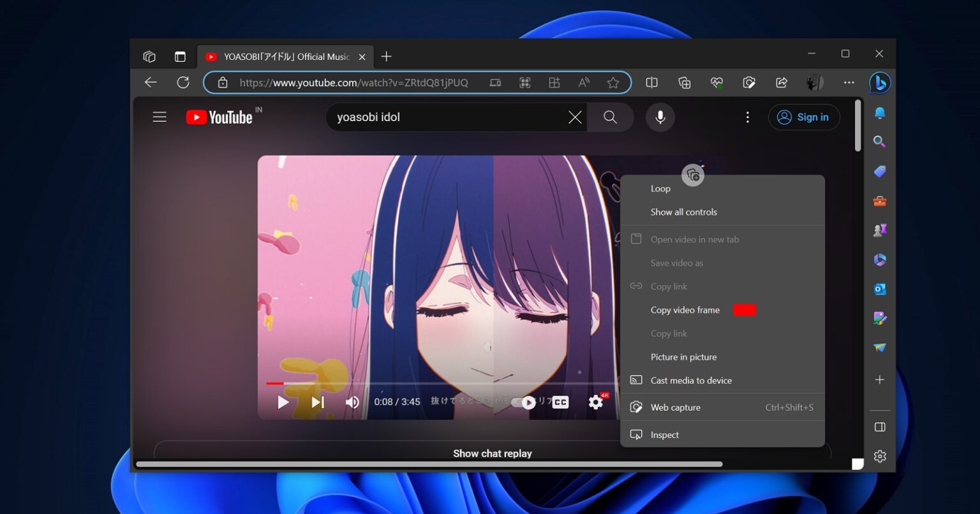Click the Sign in button on YouTube
The width and height of the screenshot is (980, 514).
point(804,117)
